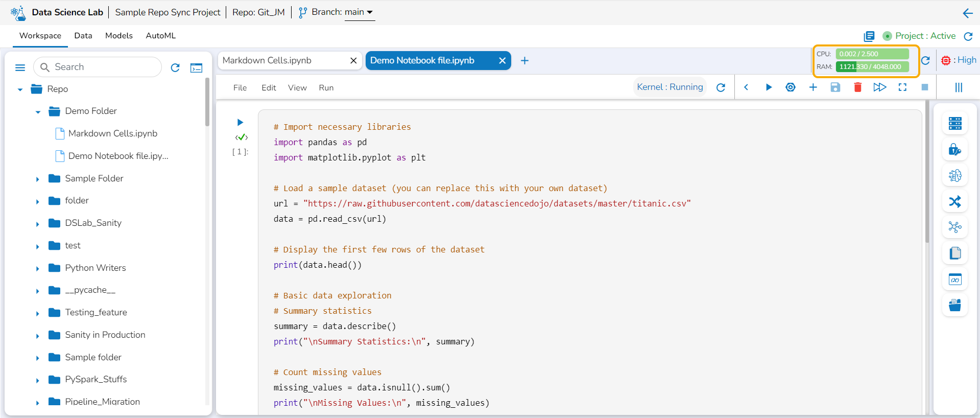Add a new cell with the plus icon
Screen dimensions: 980x418
pyautogui.click(x=813, y=87)
